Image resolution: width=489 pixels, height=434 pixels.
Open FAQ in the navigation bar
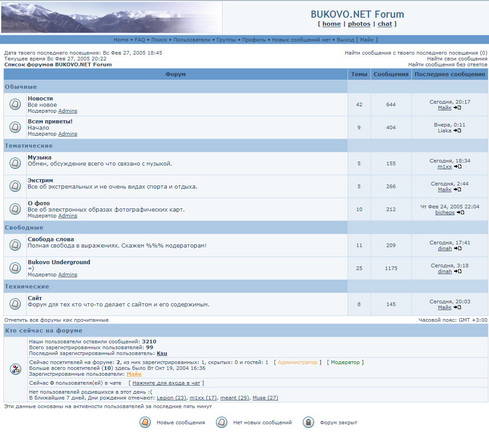click(x=140, y=40)
